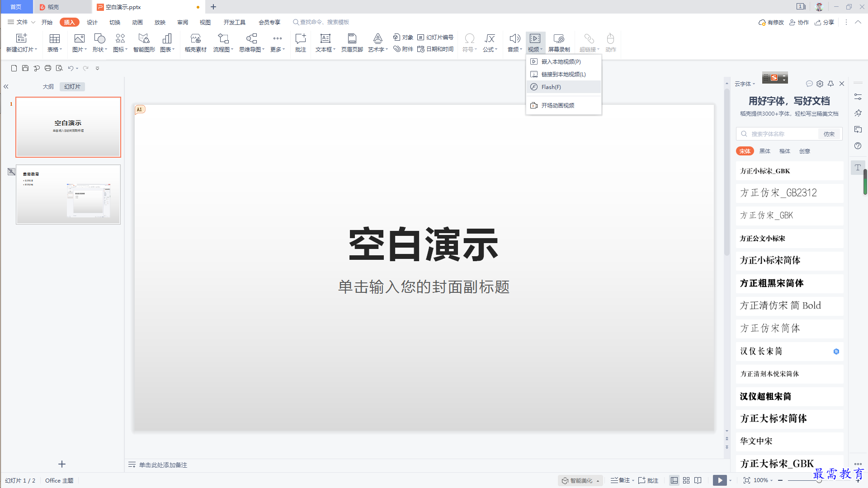Click the save icon in quick access bar

(25, 68)
